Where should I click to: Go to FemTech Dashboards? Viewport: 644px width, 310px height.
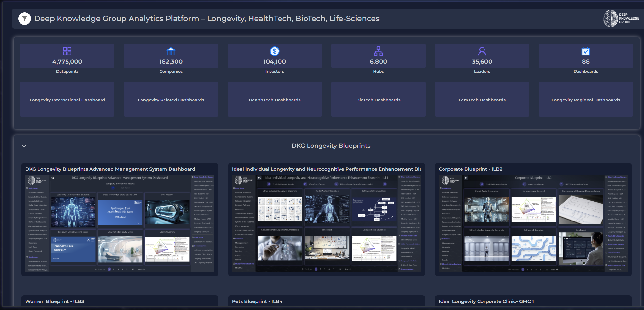point(482,100)
